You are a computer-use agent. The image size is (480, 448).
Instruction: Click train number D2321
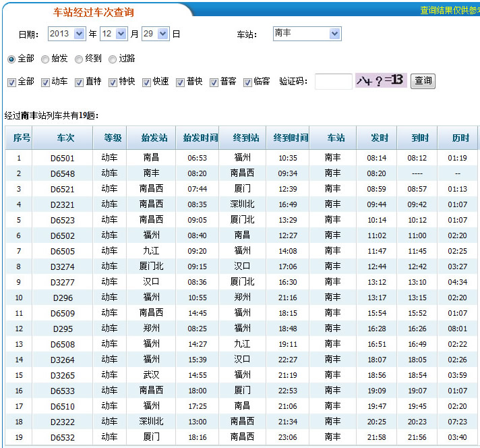(63, 204)
